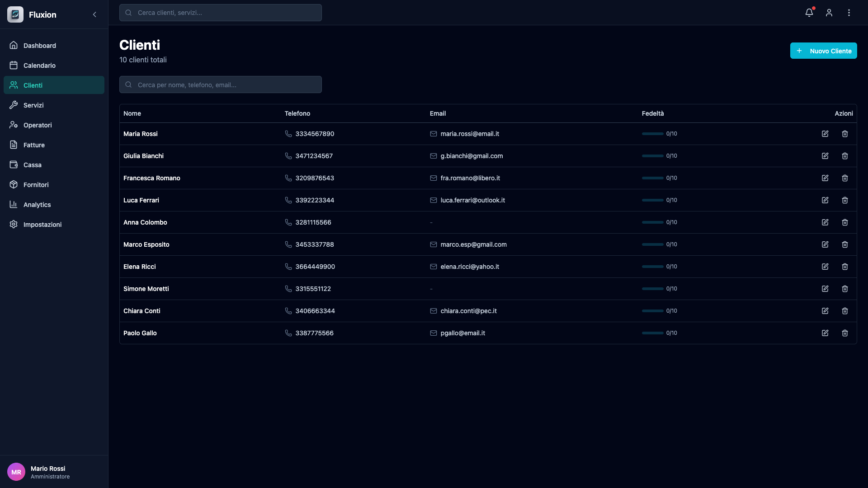Open the three-dot overflow menu
Screen dimensions: 868x488
click(x=849, y=13)
